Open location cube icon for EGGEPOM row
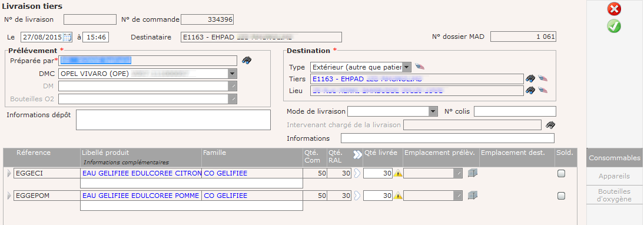 (472, 196)
